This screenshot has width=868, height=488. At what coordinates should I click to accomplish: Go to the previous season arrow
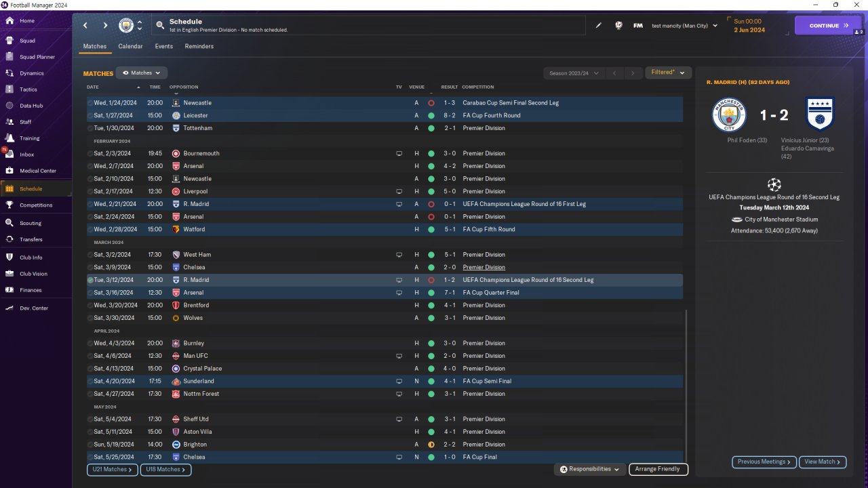[x=614, y=73]
